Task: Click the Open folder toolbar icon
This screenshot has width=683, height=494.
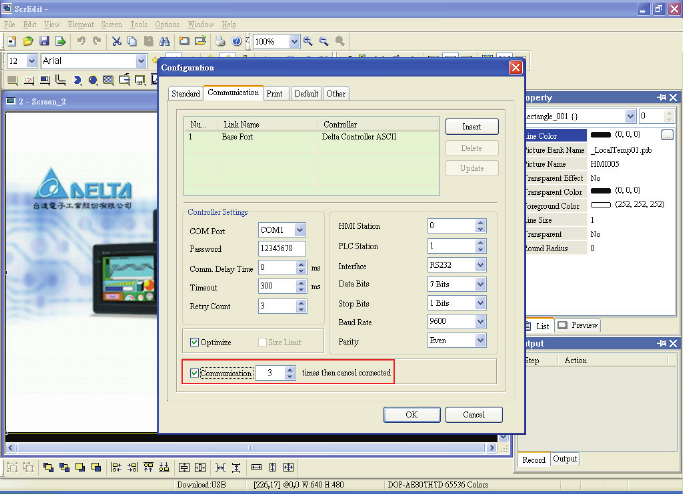Action: [x=29, y=42]
